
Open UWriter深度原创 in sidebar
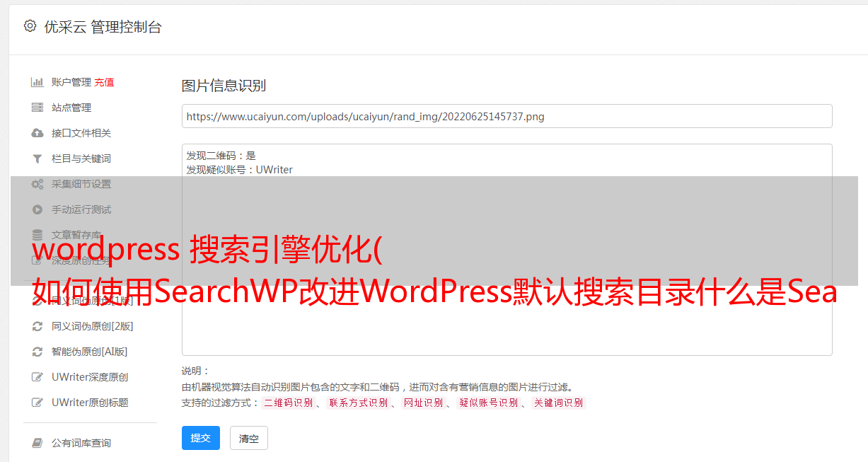pos(90,377)
